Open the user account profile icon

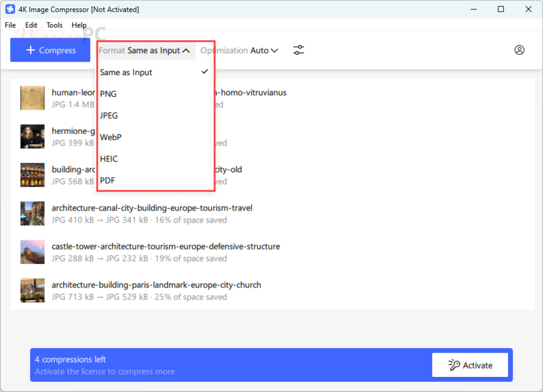(519, 50)
